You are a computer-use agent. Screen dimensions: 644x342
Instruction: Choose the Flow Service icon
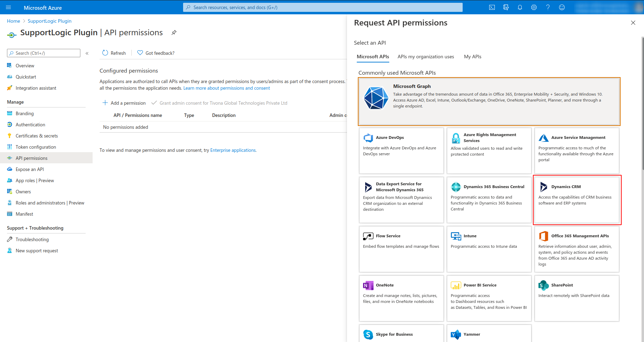368,236
